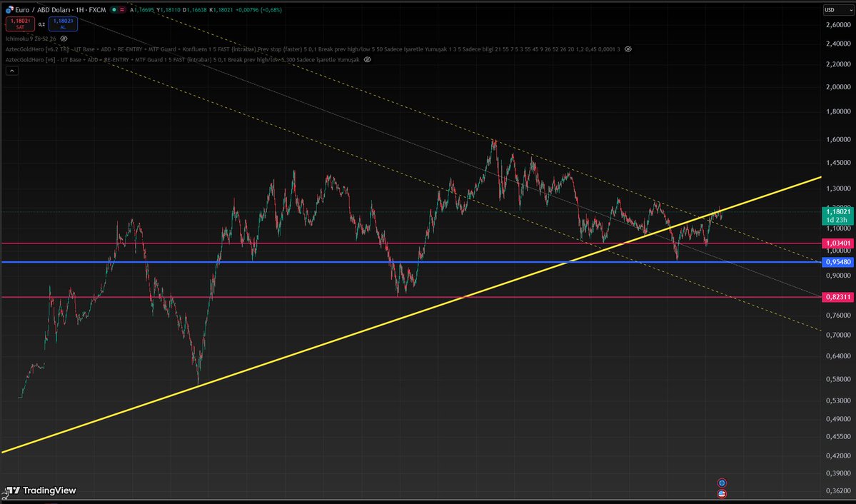Click the EU flag icon near bottom right
The image size is (856, 504).
click(722, 482)
